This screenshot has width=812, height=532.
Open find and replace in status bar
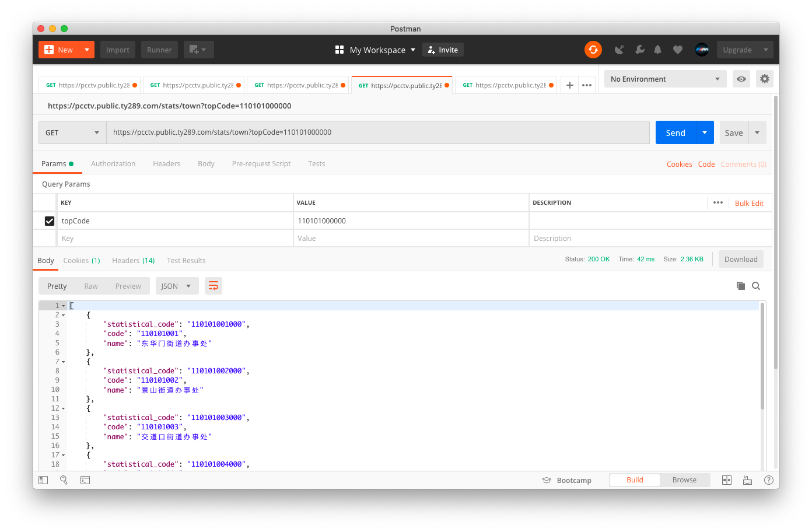point(64,480)
